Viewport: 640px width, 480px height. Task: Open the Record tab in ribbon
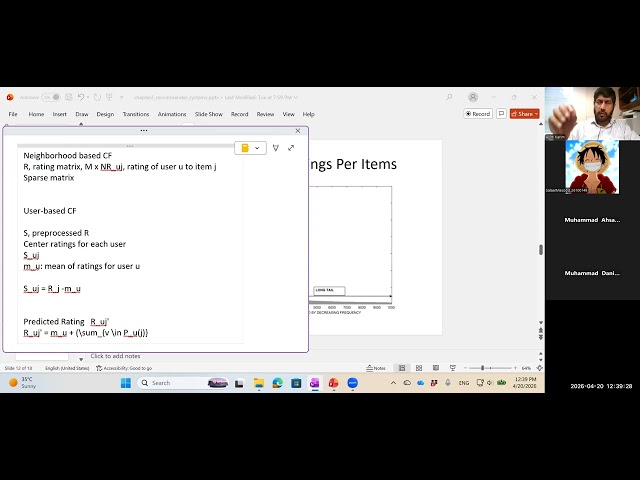[x=240, y=114]
